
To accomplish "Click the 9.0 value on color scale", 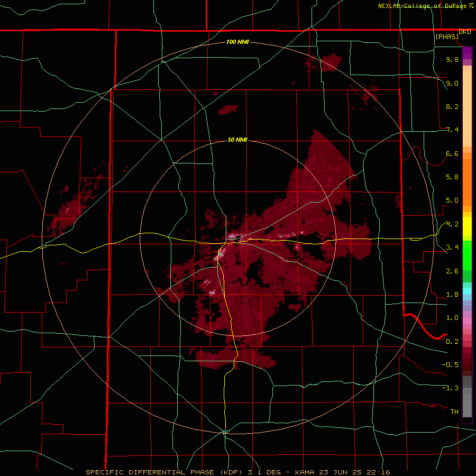I will [452, 83].
